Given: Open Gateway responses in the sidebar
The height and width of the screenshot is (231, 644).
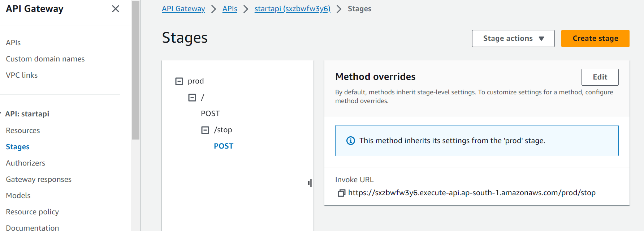Looking at the screenshot, I should 39,179.
